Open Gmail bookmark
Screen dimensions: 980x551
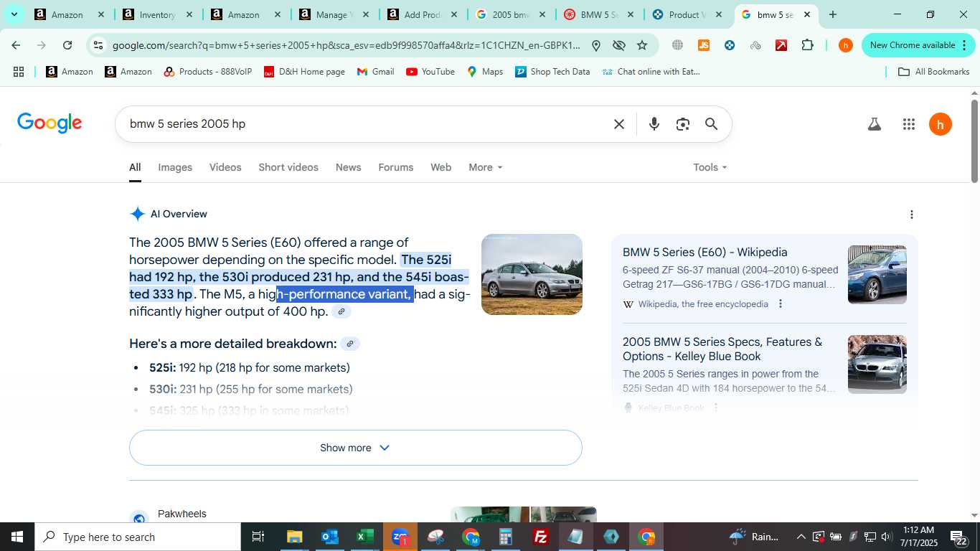click(375, 72)
